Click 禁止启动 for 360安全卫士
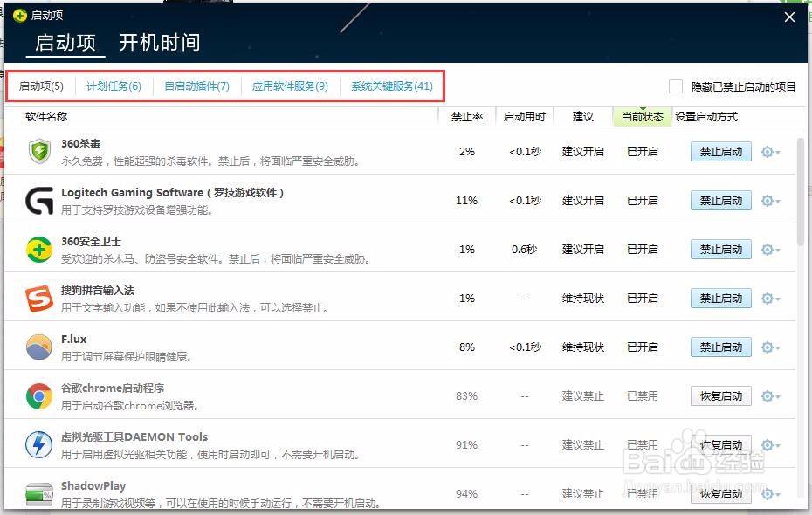The height and width of the screenshot is (515, 812). [x=721, y=250]
